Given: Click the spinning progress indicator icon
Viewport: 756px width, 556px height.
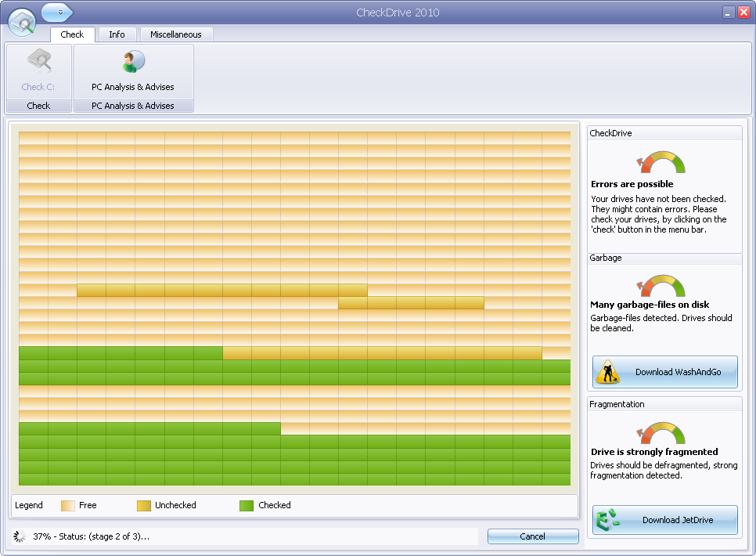Looking at the screenshot, I should pos(20,536).
